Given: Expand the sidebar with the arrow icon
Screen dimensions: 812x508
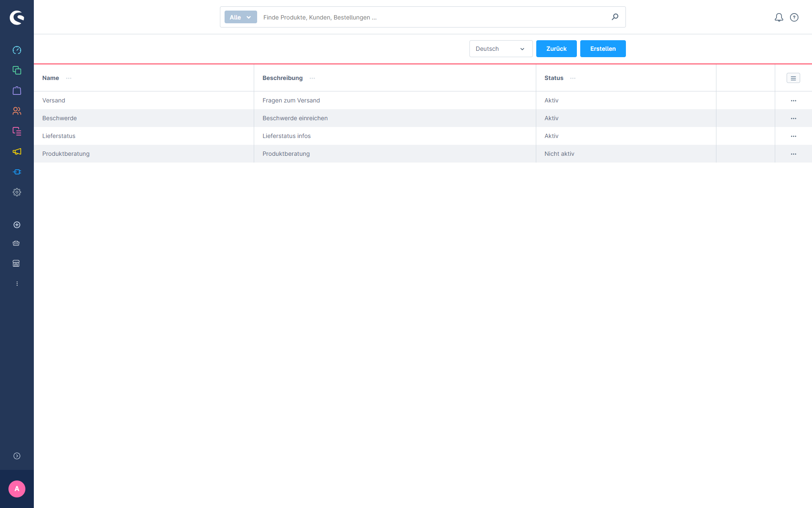Looking at the screenshot, I should [17, 456].
